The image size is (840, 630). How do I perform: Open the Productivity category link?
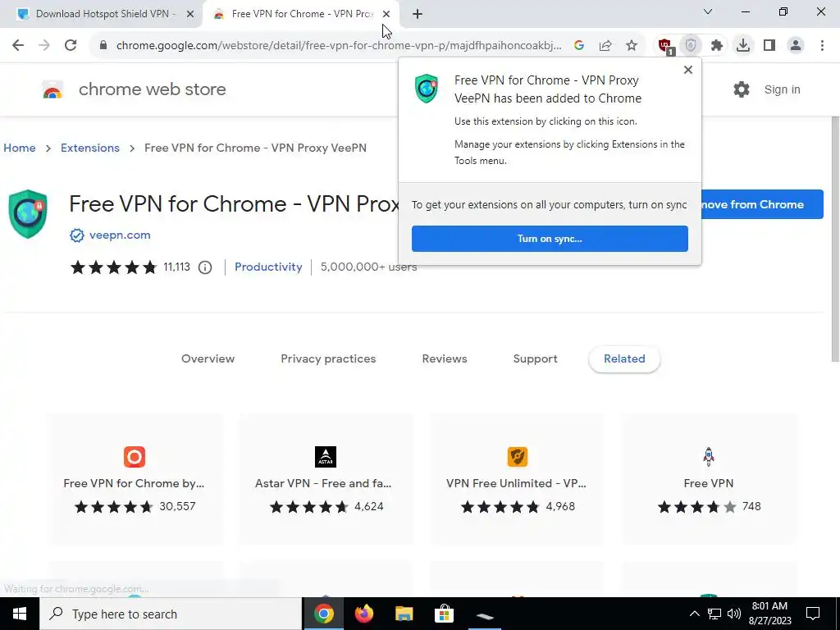[x=268, y=267]
